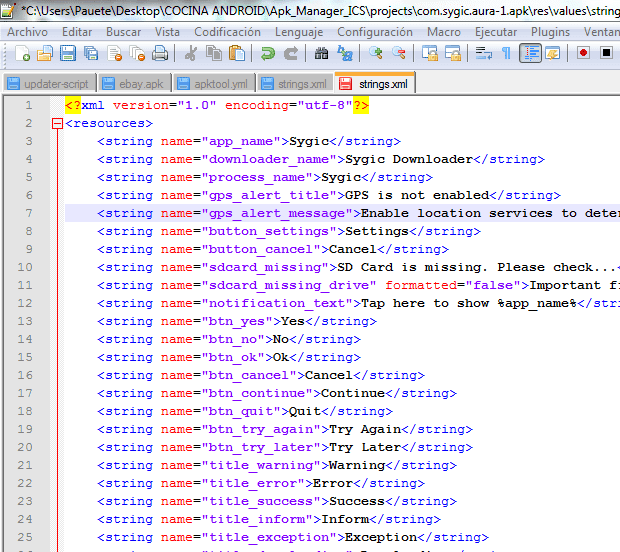Copy selection with Copy icon
620x552 pixels.
click(214, 53)
